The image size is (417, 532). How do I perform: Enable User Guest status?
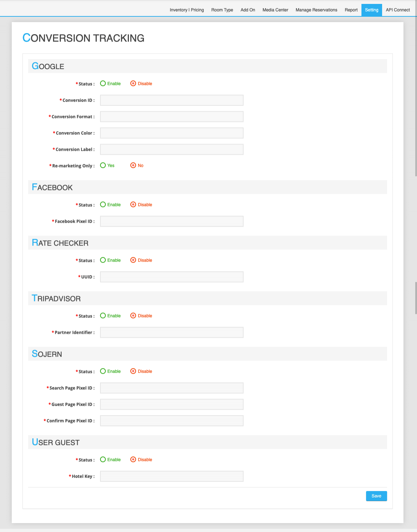pyautogui.click(x=103, y=459)
